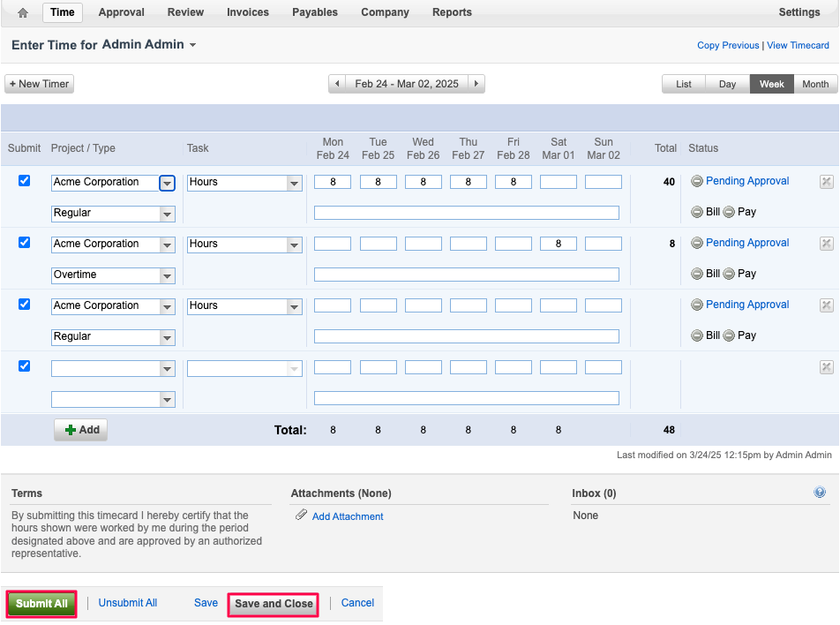Image resolution: width=840 pixels, height=625 pixels.
Task: Click Unsubmit All link
Action: click(x=127, y=603)
